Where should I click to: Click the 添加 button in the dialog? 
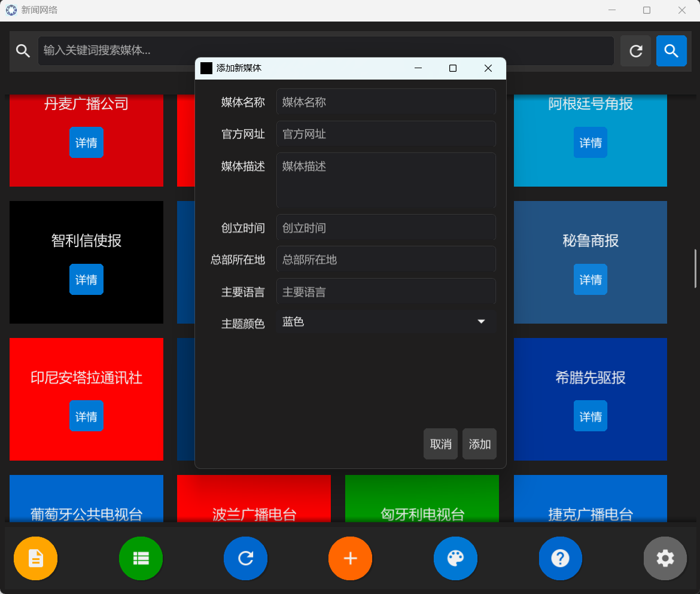tap(479, 444)
